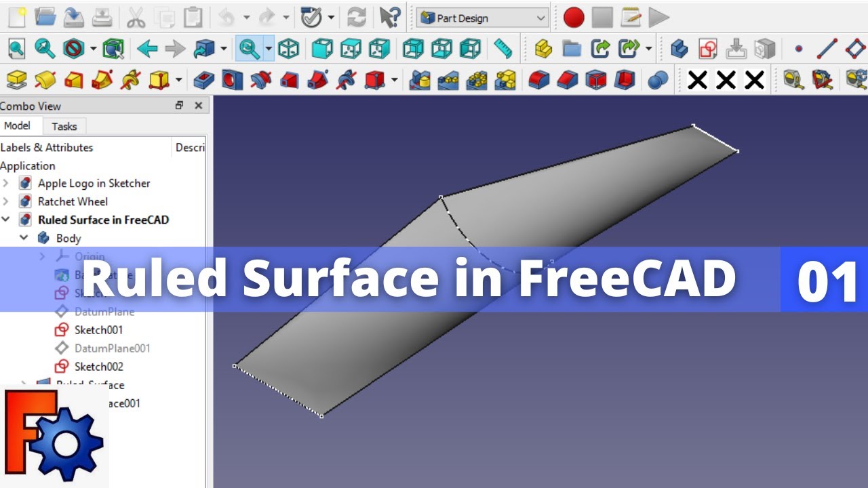This screenshot has height=488, width=868.
Task: Open the Make Link dropdown arrow
Action: click(649, 48)
